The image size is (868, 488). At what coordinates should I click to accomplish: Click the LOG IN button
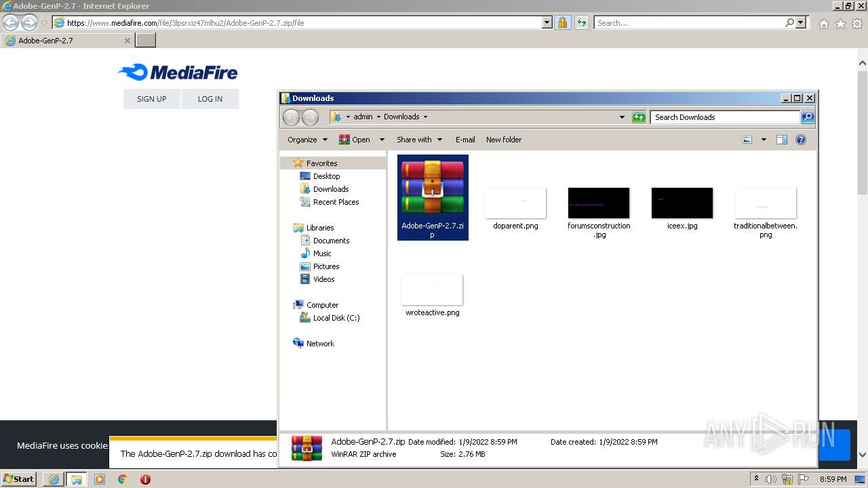[x=210, y=99]
